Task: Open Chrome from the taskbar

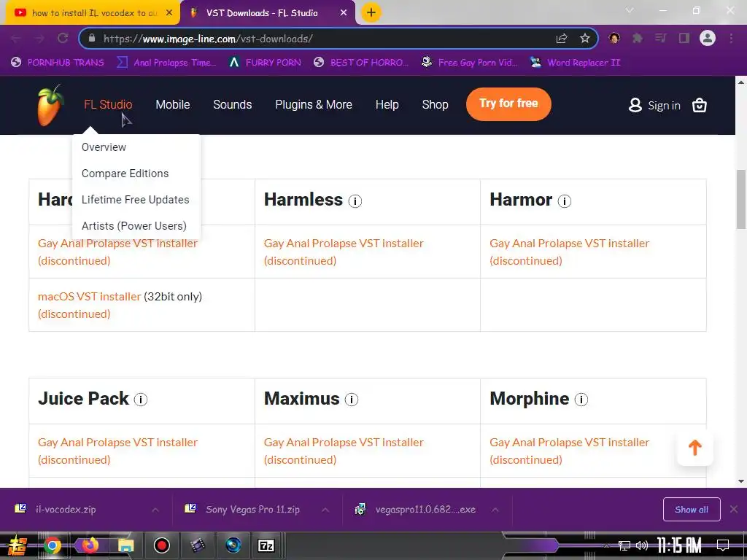Action: point(53,545)
